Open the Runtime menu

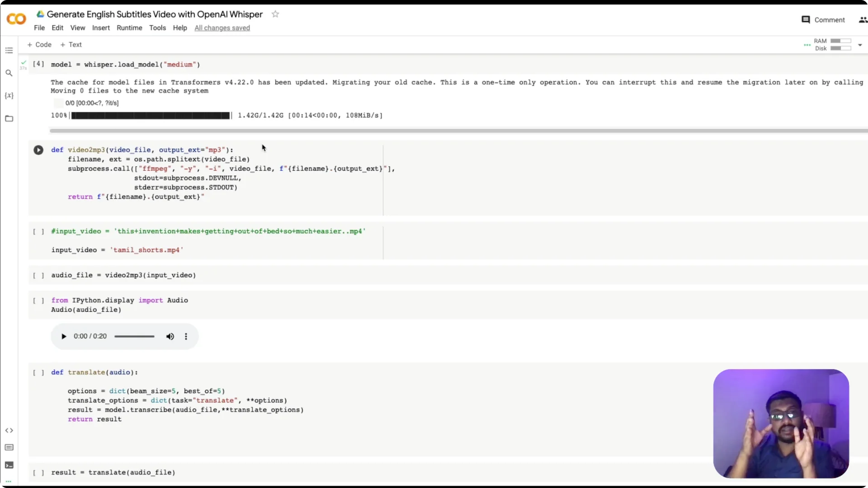tap(129, 28)
